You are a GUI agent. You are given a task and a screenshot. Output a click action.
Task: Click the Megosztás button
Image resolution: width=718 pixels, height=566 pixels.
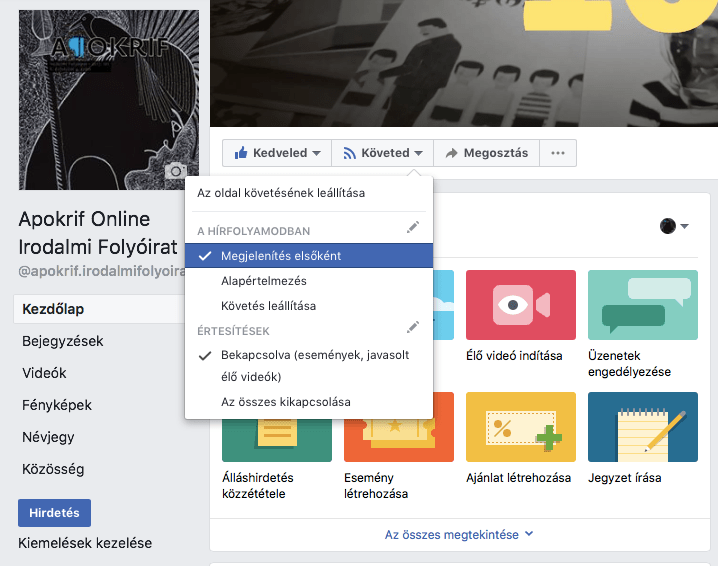(x=486, y=153)
